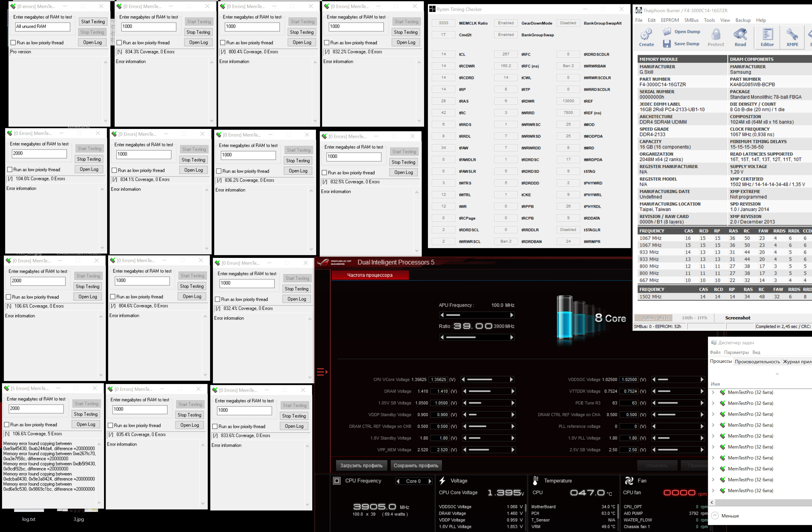
Task: Click Start Testing in Pro version window
Action: click(x=93, y=22)
